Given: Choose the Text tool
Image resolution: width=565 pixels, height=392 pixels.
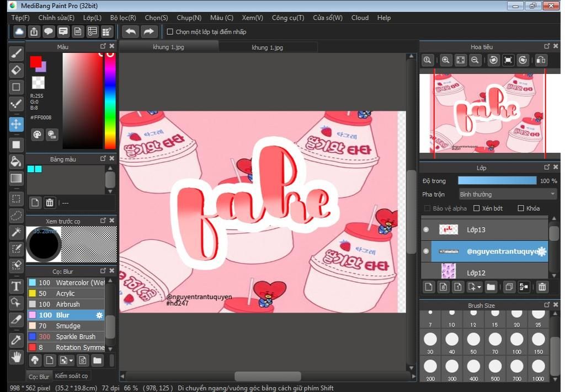Looking at the screenshot, I should [16, 286].
